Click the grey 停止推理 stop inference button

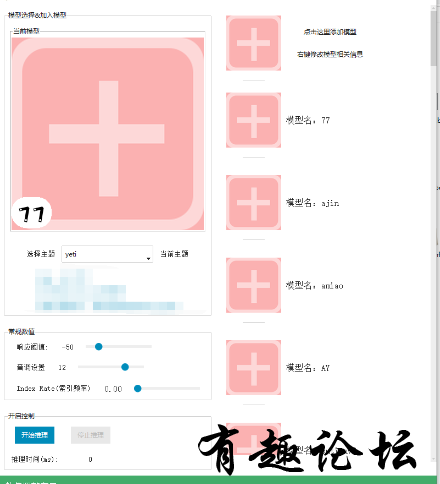[91, 435]
